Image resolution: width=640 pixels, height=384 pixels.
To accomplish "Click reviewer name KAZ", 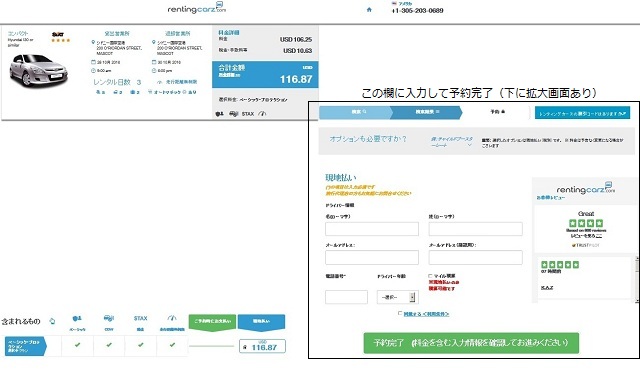I will (547, 288).
